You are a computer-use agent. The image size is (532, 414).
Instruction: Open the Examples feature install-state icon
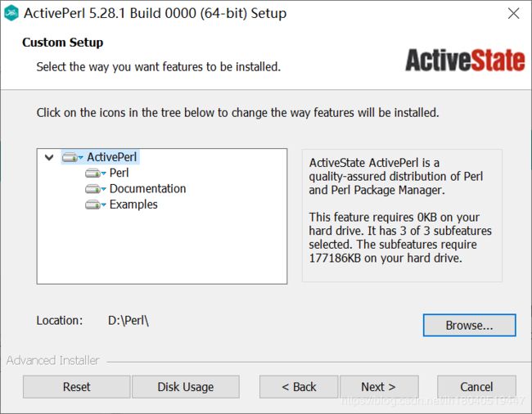click(x=95, y=205)
